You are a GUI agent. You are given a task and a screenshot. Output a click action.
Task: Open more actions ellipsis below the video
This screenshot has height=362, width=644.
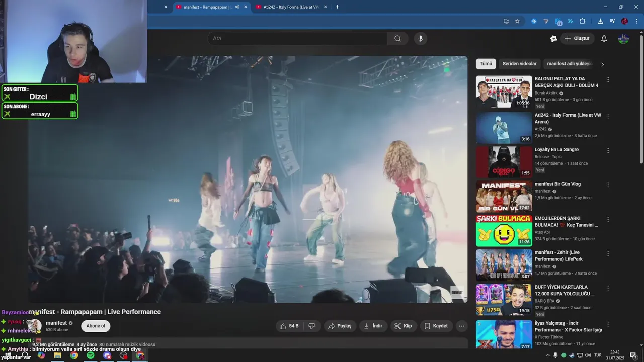coord(462,326)
